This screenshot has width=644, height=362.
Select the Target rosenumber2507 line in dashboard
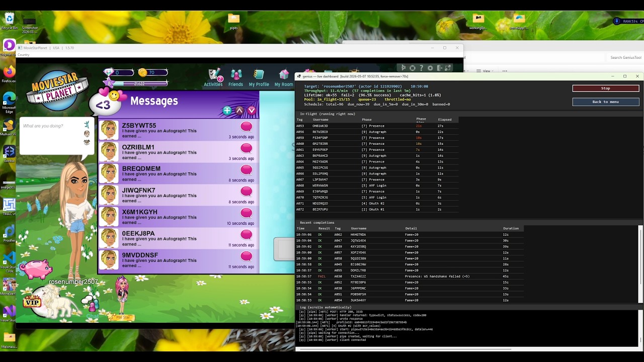click(366, 86)
